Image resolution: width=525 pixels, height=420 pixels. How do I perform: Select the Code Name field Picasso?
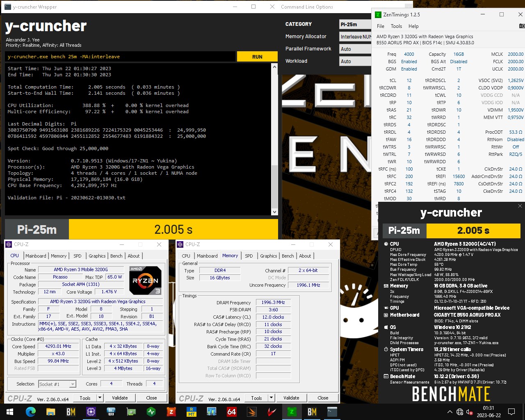pyautogui.click(x=60, y=277)
